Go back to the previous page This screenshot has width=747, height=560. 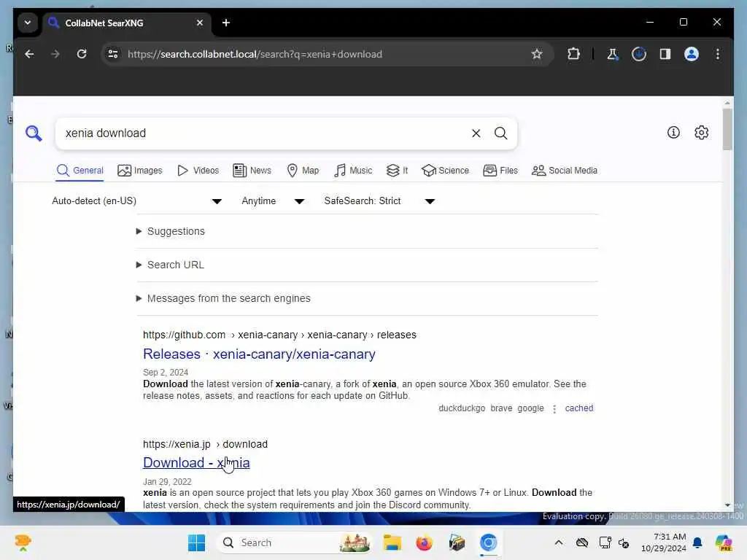click(x=29, y=54)
